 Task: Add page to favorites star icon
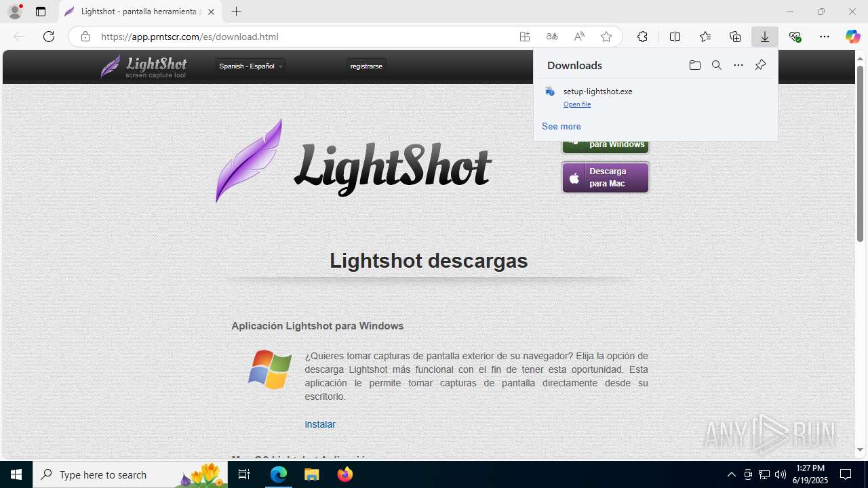click(x=606, y=37)
